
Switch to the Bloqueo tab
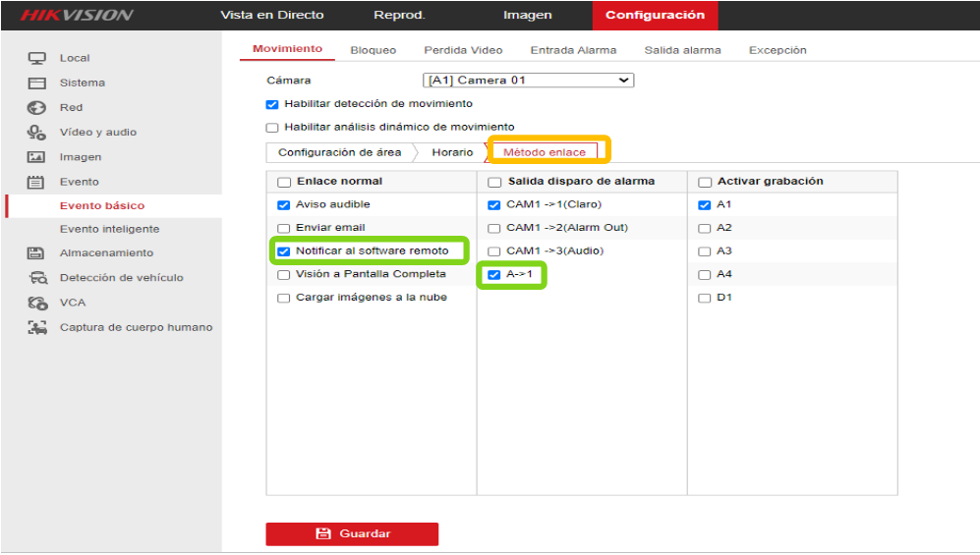(374, 50)
